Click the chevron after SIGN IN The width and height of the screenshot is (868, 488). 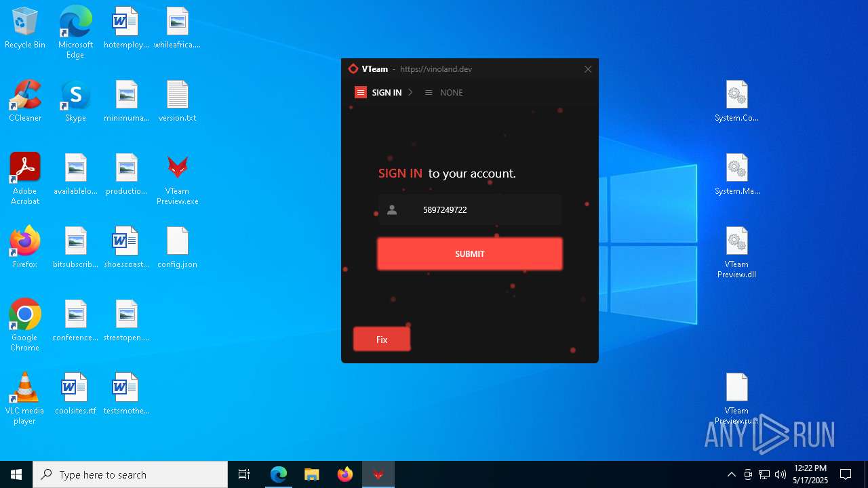coord(410,92)
